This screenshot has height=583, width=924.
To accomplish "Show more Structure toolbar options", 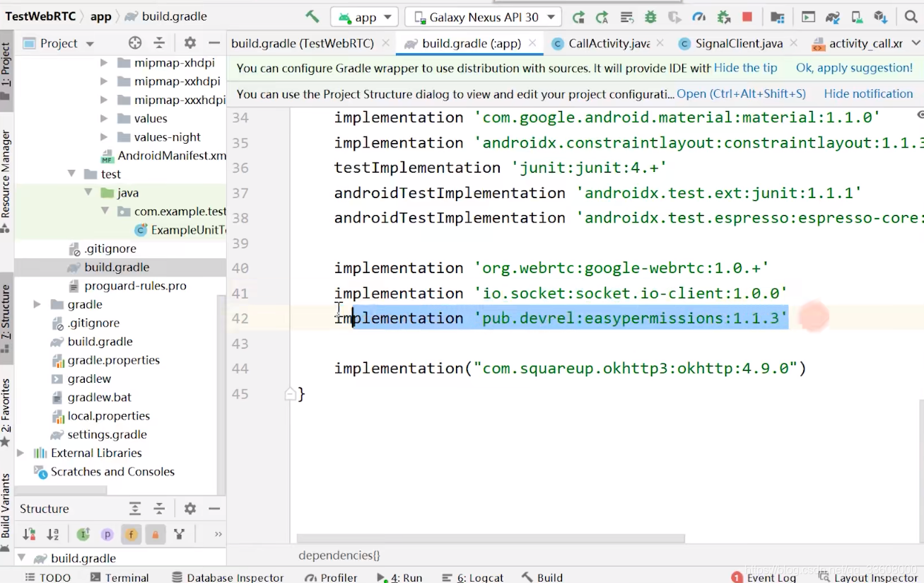I will (218, 534).
